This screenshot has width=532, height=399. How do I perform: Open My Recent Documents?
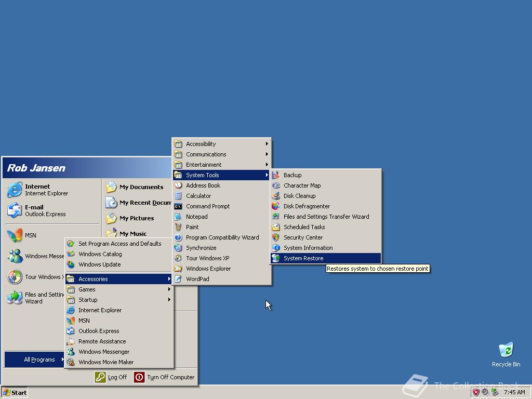click(x=137, y=203)
